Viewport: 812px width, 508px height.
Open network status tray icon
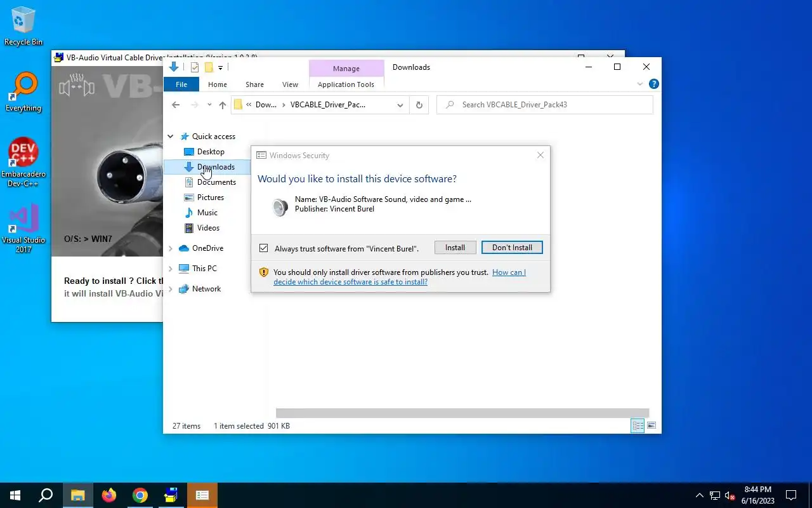[715, 495]
